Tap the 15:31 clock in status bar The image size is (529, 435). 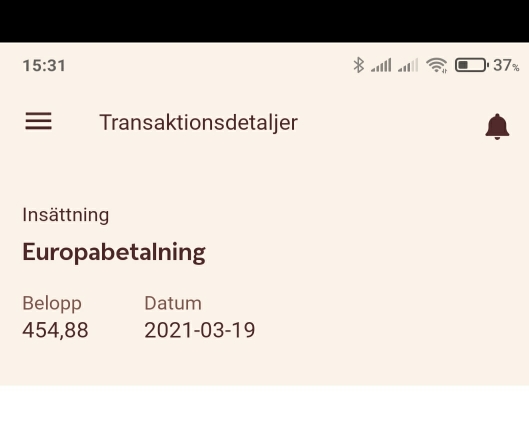point(44,65)
